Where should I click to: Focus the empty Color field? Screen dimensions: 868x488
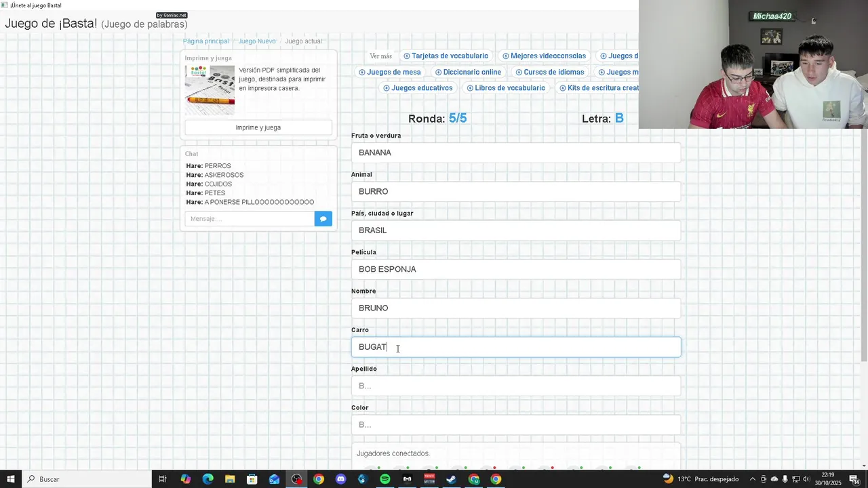[x=516, y=425]
